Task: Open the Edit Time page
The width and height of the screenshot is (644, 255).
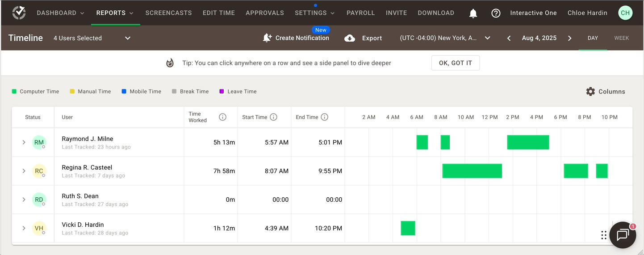Action: [x=219, y=13]
